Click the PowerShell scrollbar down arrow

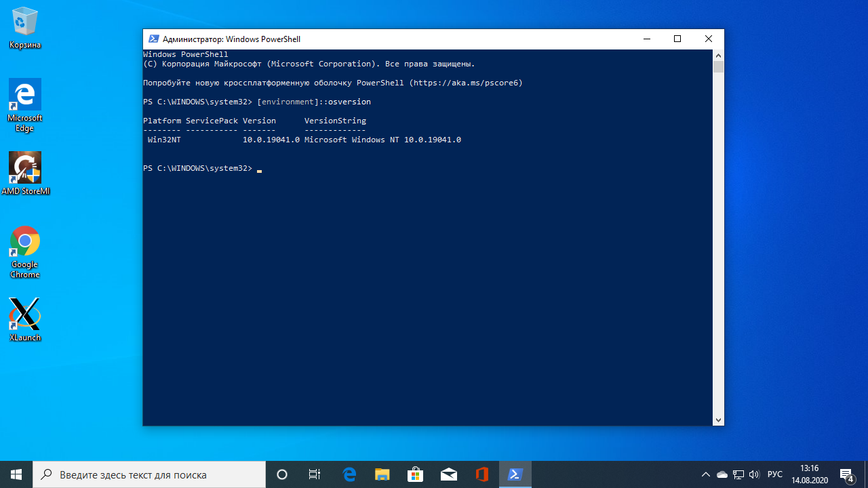(718, 420)
